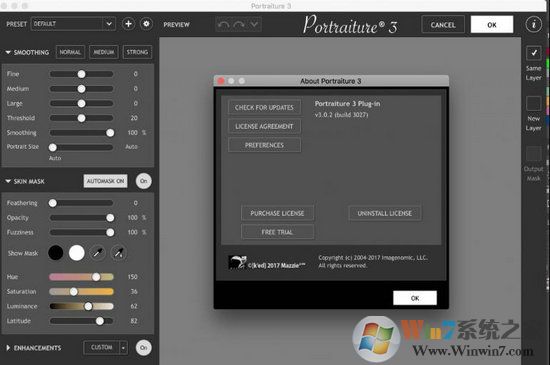
Task: Open the Preset DEFAULT dropdown
Action: [x=73, y=24]
